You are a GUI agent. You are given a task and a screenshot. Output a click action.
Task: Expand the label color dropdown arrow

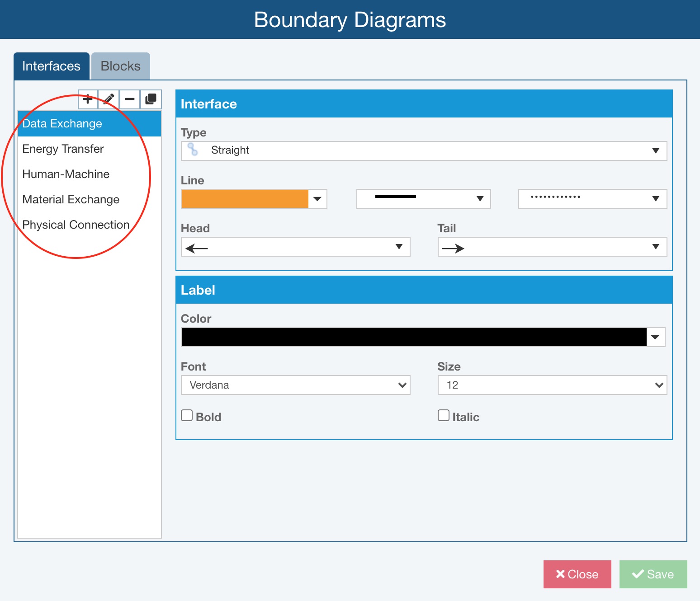[656, 337]
